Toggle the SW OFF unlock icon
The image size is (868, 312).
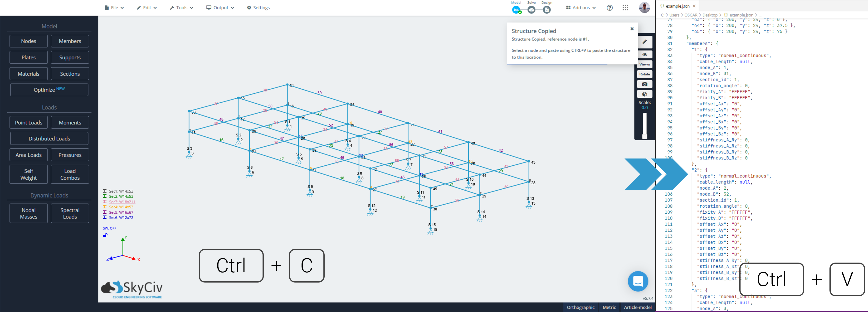pos(105,235)
